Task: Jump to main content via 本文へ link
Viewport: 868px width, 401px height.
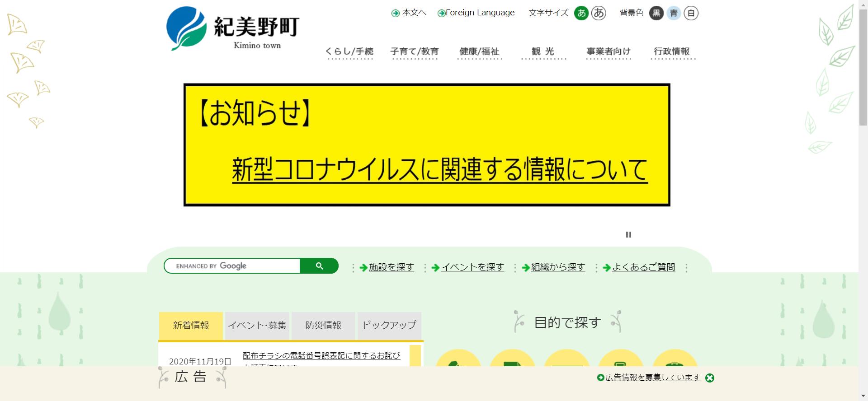Action: 414,13
